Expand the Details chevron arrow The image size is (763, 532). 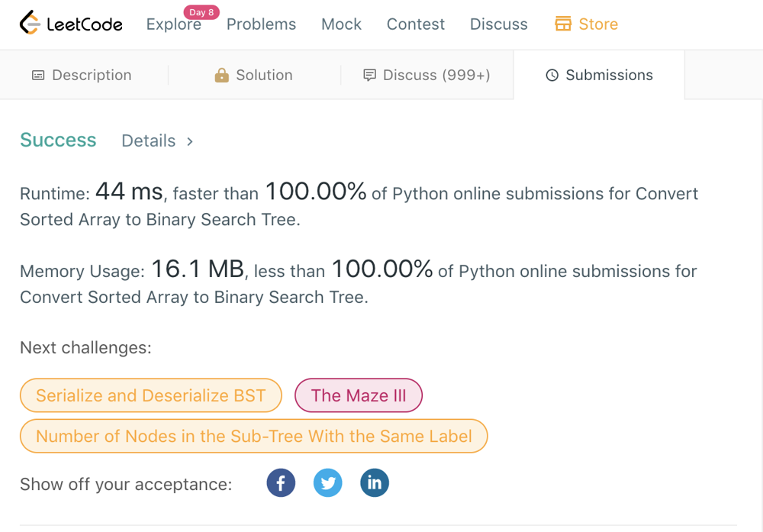coord(190,141)
